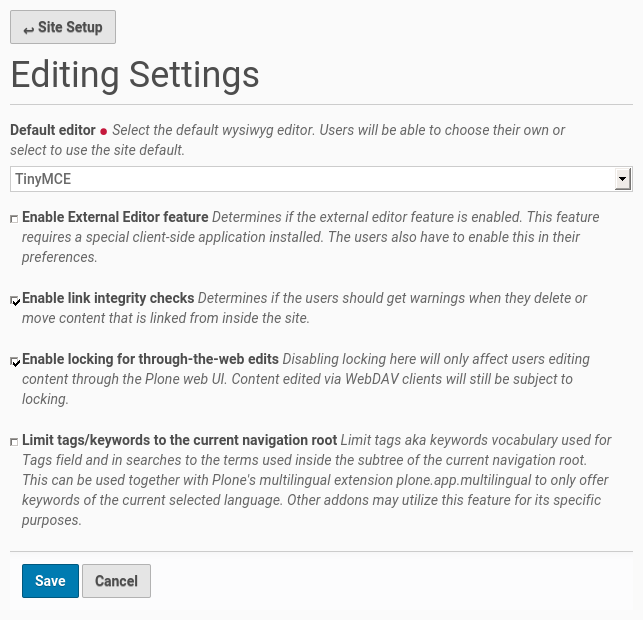Click the dropdown arrow of the editor selector

point(623,179)
